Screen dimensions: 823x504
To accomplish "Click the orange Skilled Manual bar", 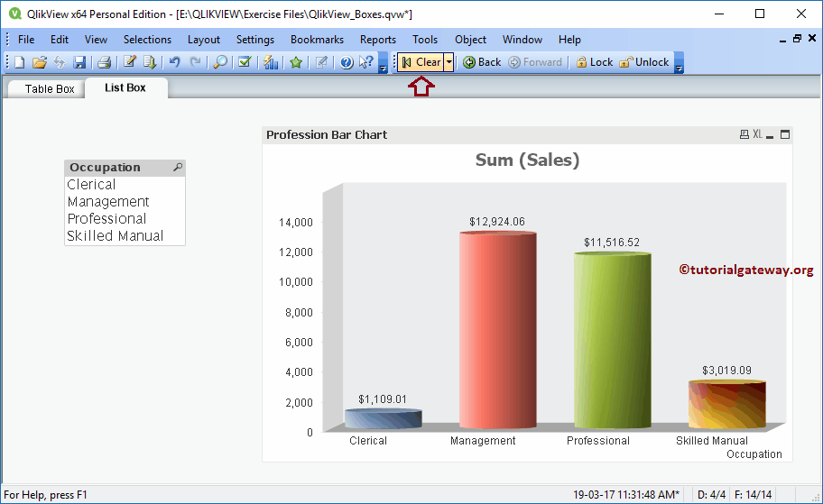I will coord(727,404).
